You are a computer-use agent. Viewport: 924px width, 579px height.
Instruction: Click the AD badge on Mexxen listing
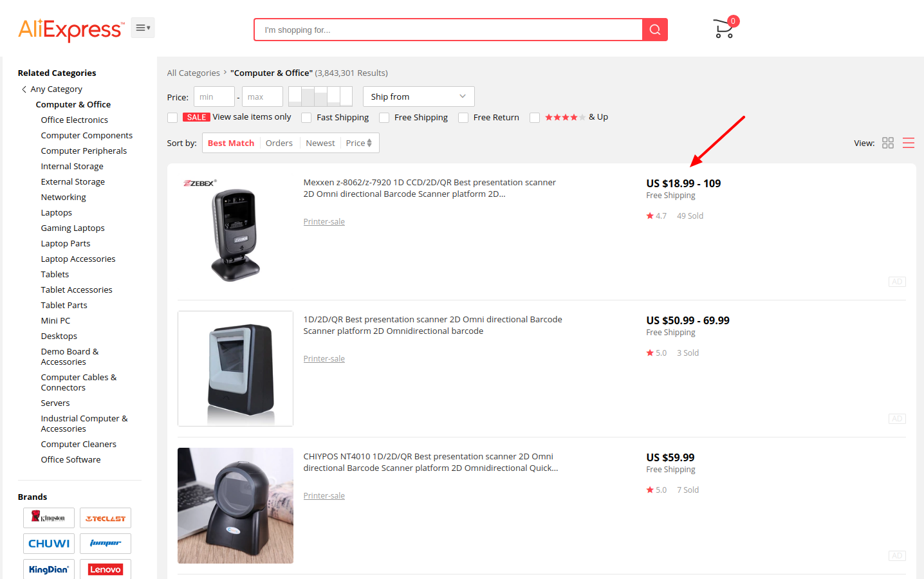click(897, 282)
